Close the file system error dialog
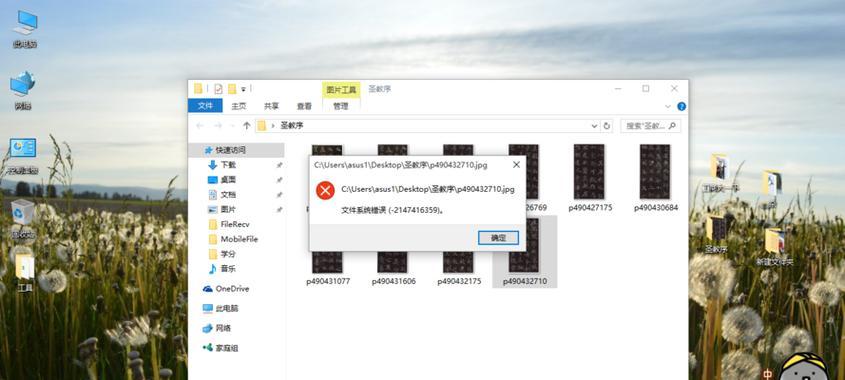845x380 pixels. coord(516,165)
